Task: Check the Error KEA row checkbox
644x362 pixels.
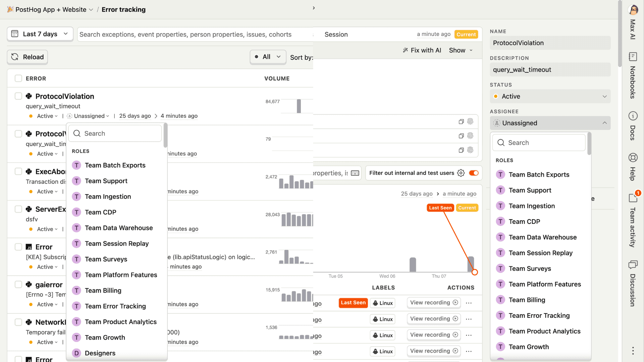Action: click(x=18, y=247)
